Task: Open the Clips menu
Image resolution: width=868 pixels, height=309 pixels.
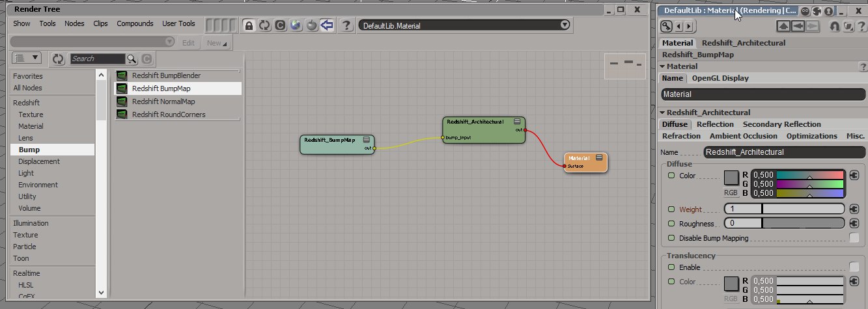Action: [x=100, y=23]
